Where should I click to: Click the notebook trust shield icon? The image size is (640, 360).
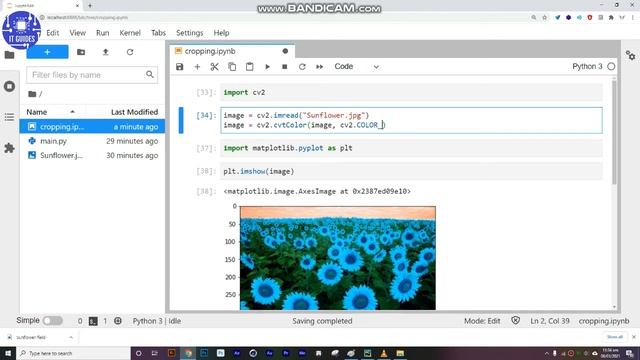coord(516,321)
